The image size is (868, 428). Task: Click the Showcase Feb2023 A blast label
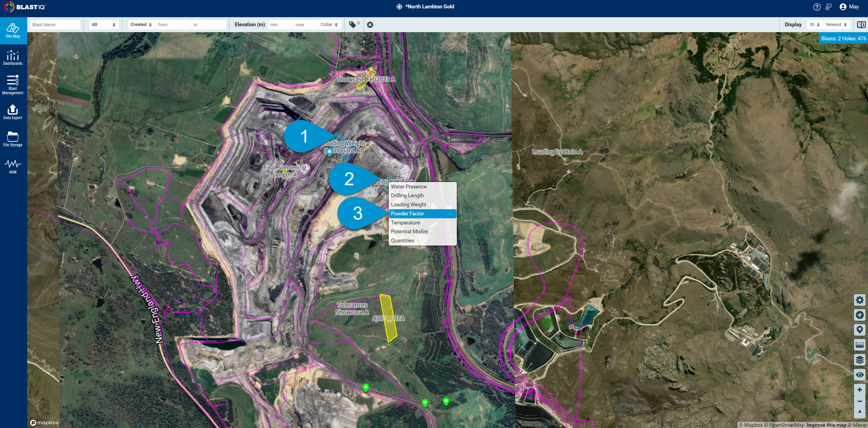click(366, 79)
